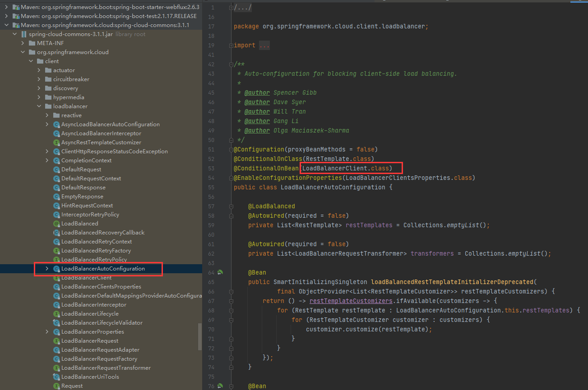Click the reactive package folder icon
Screen dimensions: 588x390
(x=56, y=115)
